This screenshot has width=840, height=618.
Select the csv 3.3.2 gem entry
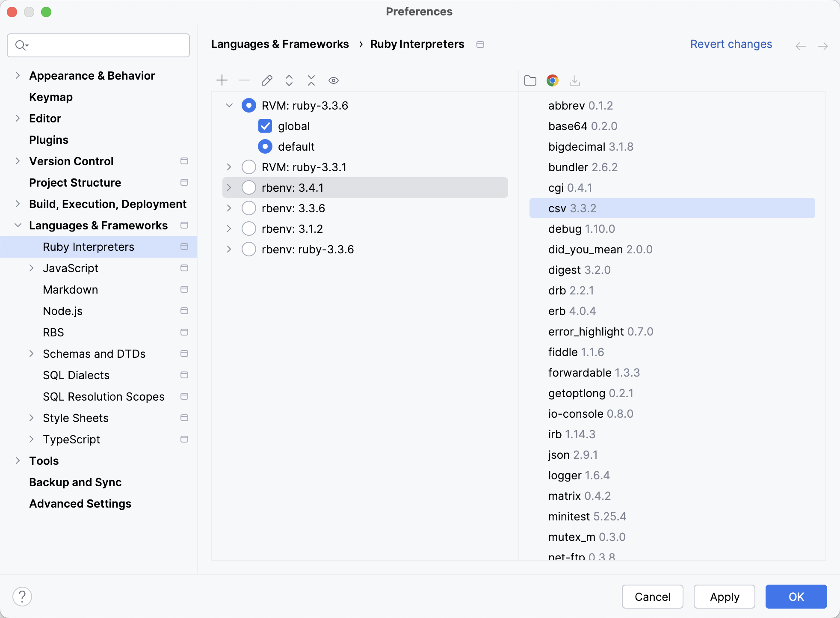point(572,208)
